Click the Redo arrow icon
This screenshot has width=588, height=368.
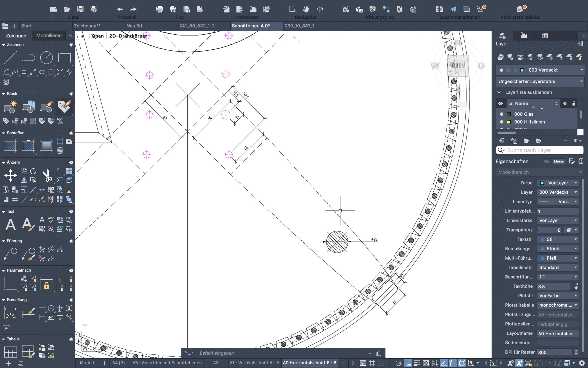133,9
